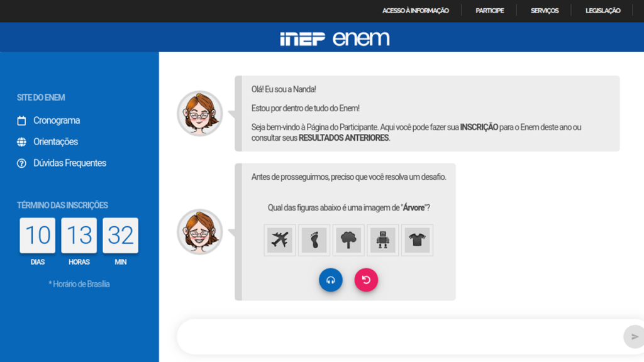The image size is (644, 362).
Task: Click the bold 'RESULTADOS ANTERIORES' text
Action: click(x=343, y=138)
